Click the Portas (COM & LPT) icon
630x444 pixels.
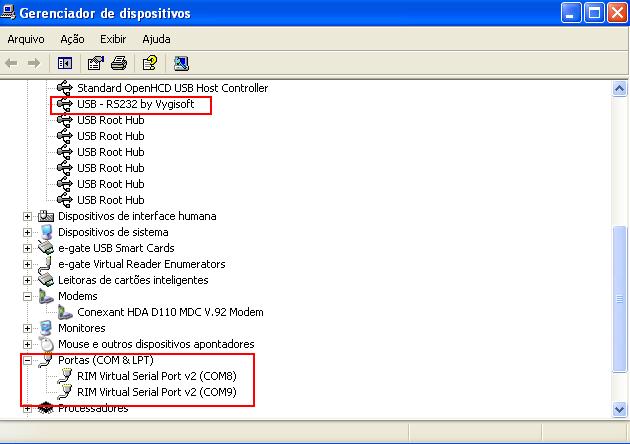click(x=46, y=360)
